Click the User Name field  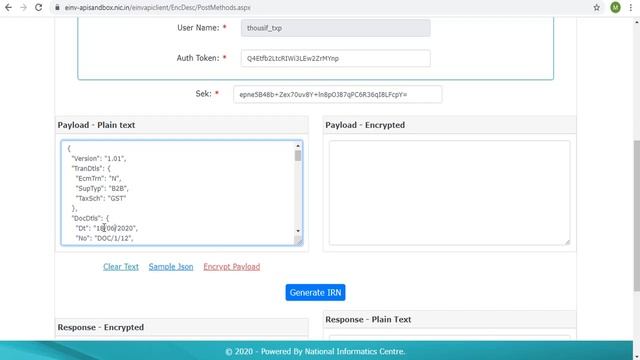(x=335, y=28)
